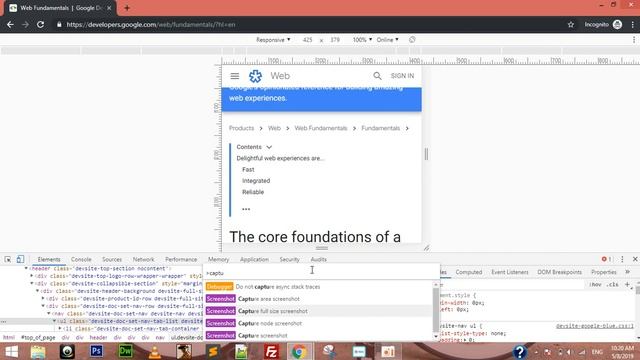
Task: Open Event Listeners tab
Action: (x=509, y=272)
